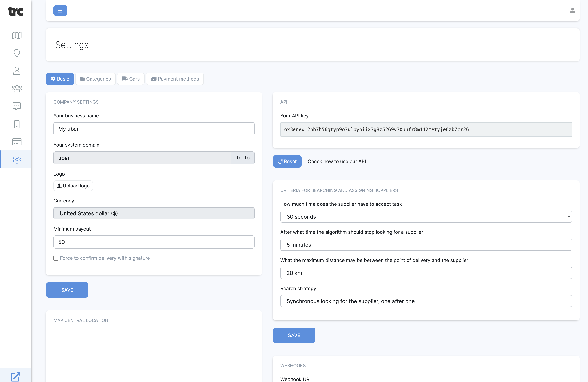
Task: Open the chat messages sidebar icon
Action: (x=17, y=106)
